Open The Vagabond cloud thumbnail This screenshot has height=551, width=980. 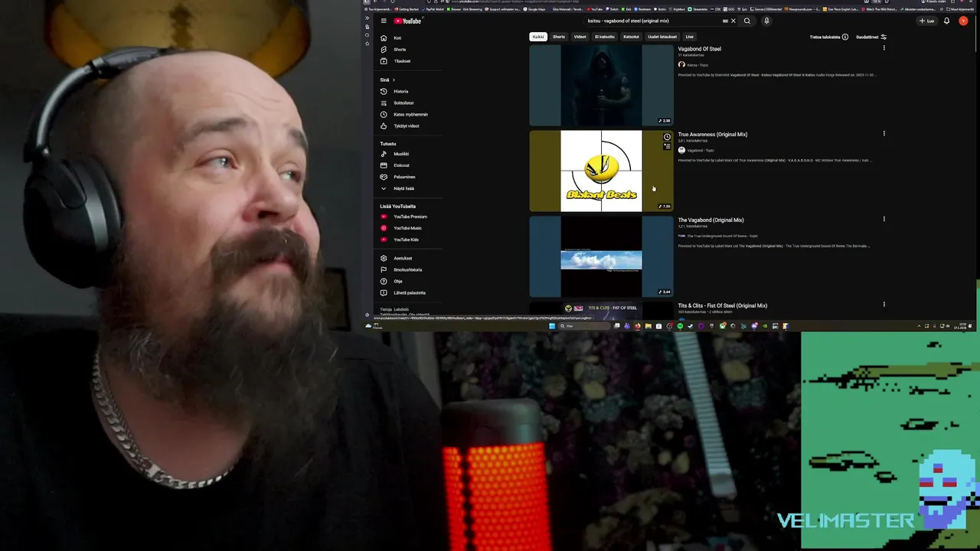(601, 256)
